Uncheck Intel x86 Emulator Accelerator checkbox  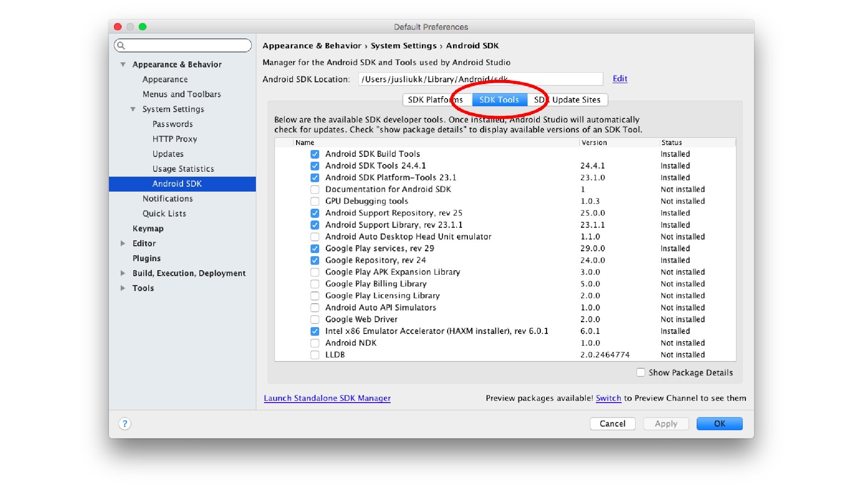[x=315, y=331]
